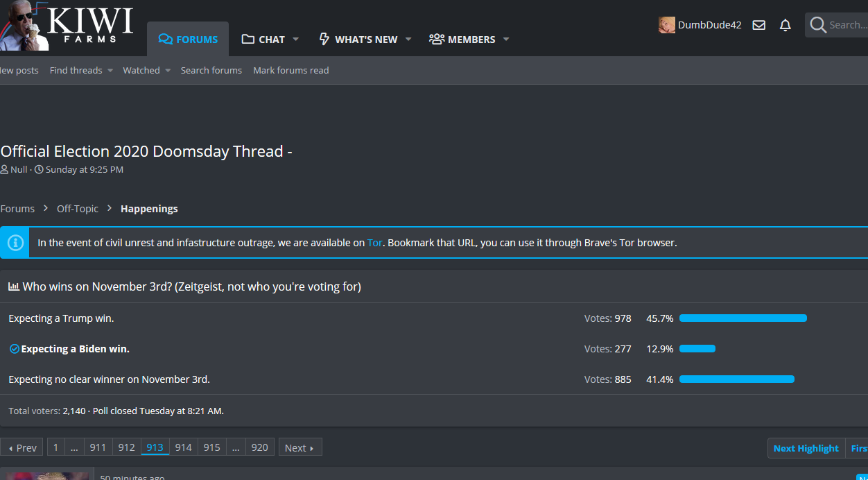
Task: Open thread author Null's profile
Action: pyautogui.click(x=19, y=169)
